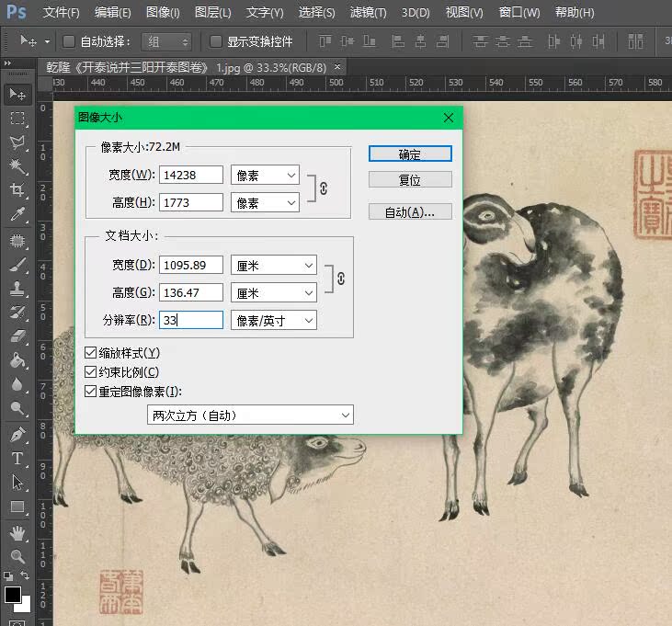Select the Eyedropper tool
Image resolution: width=672 pixels, height=626 pixels.
coord(17,214)
